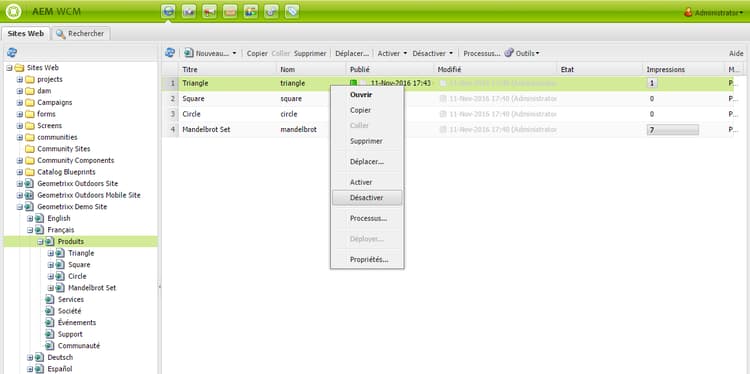Open the Campaigns megaphone icon
Screen dimensions: 750x374
point(209,11)
